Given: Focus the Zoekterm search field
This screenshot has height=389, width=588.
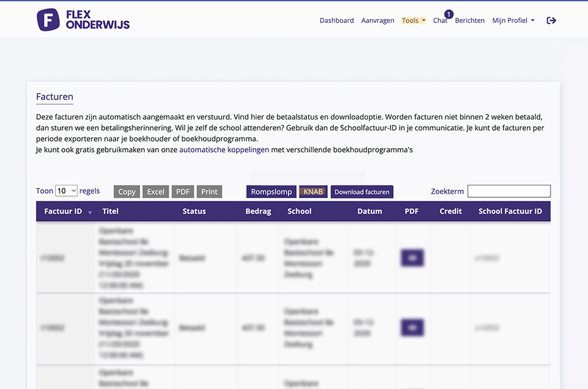Looking at the screenshot, I should coord(509,191).
